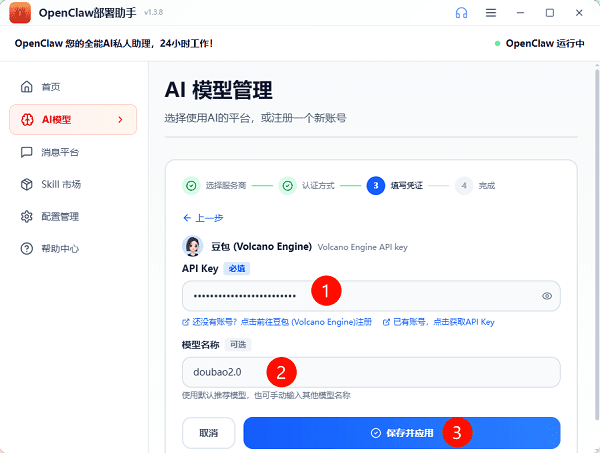Click the Volcano Engine API key label
Viewport: 600px width, 453px height.
tap(362, 247)
